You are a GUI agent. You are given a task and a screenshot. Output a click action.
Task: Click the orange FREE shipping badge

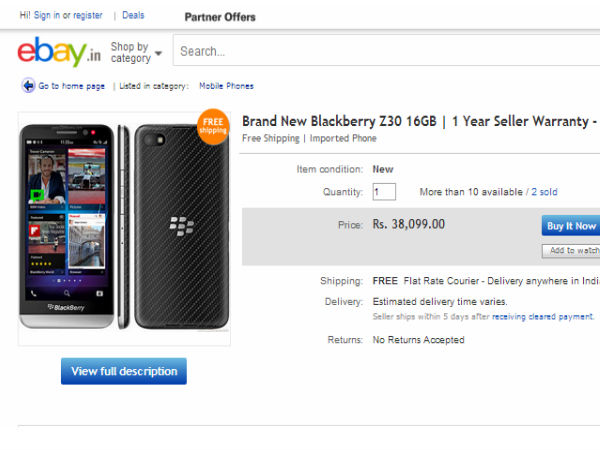pos(213,125)
